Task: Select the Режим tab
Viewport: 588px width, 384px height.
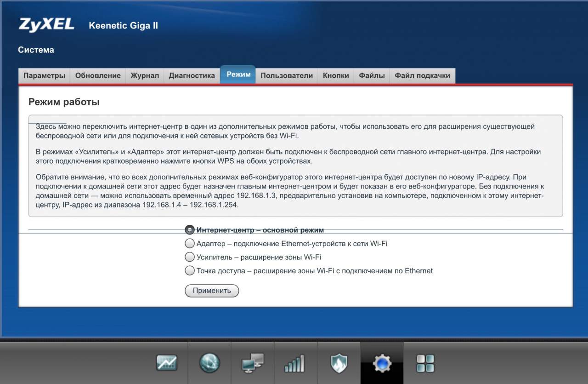Action: tap(238, 75)
